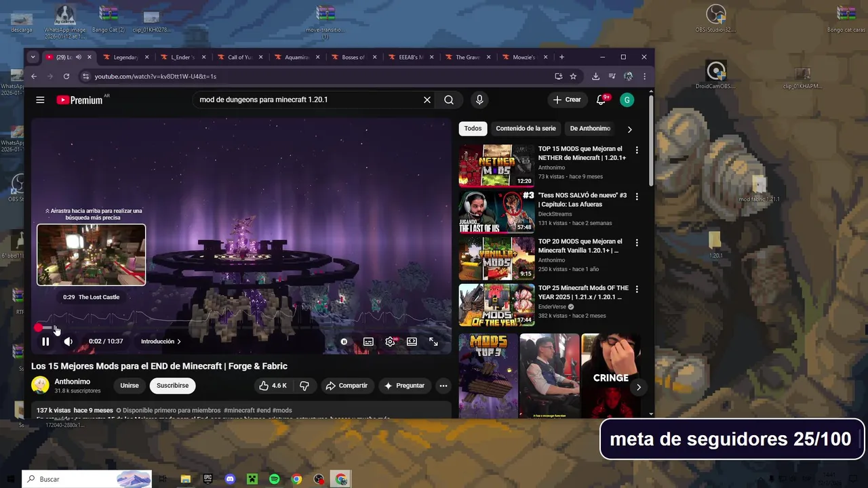This screenshot has width=868, height=488.
Task: Open TOP 15 MODS NETHER video thumbnail
Action: 497,165
